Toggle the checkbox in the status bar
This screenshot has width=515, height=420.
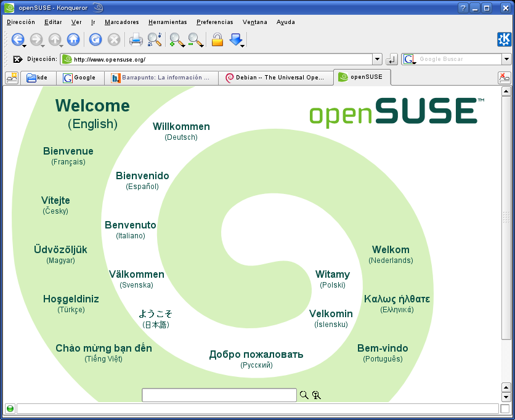point(505,408)
